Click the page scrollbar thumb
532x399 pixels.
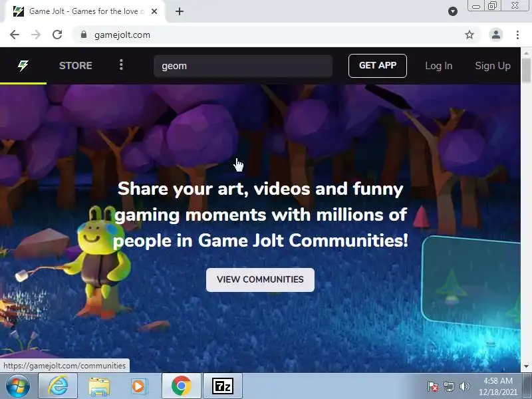coord(526,70)
